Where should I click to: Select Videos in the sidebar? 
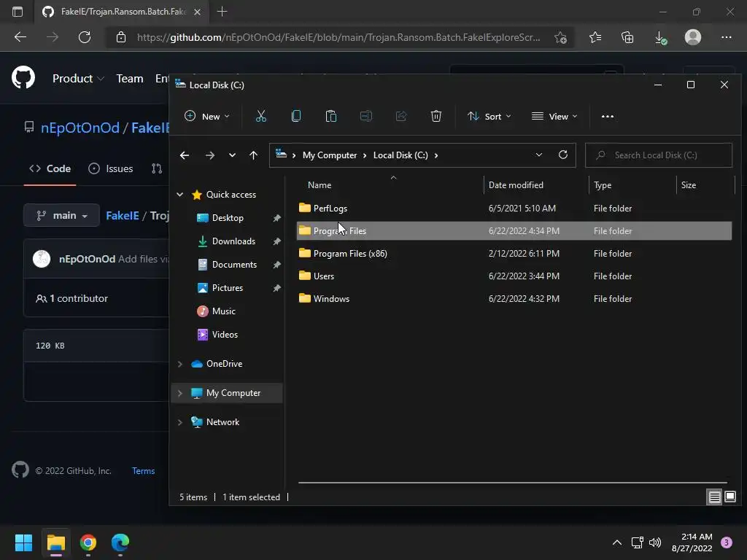point(225,334)
